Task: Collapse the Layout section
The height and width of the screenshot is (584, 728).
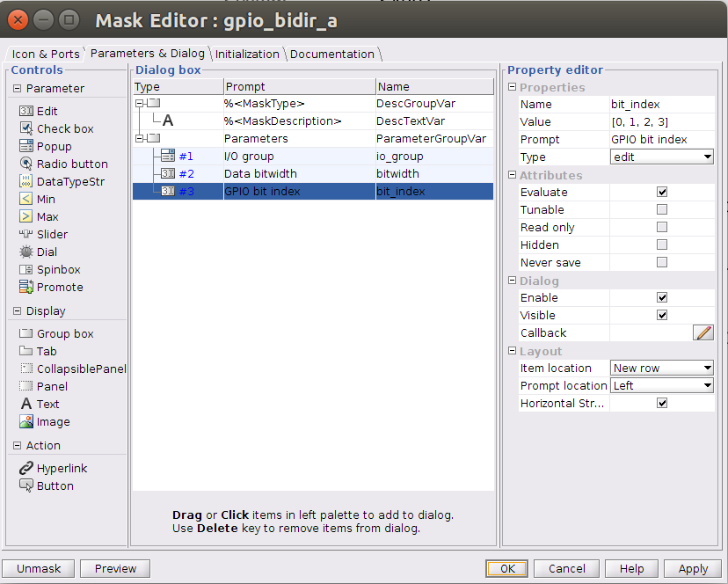Action: click(512, 351)
